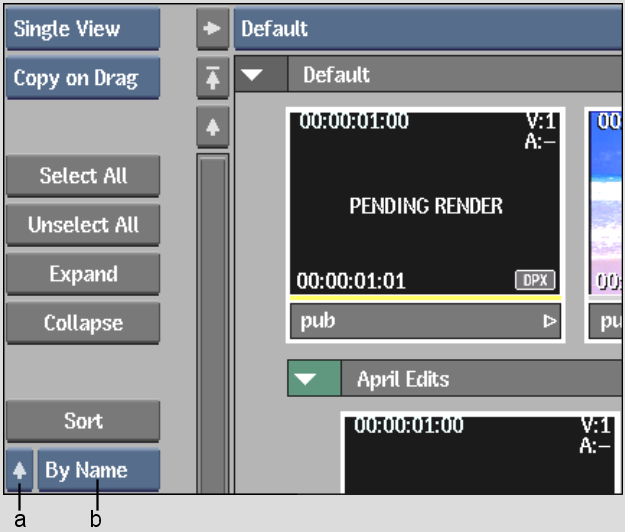625x532 pixels.
Task: Click the Select All button
Action: (x=83, y=176)
